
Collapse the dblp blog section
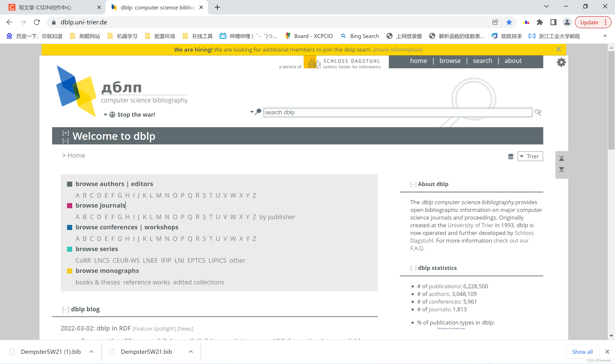coord(66,309)
